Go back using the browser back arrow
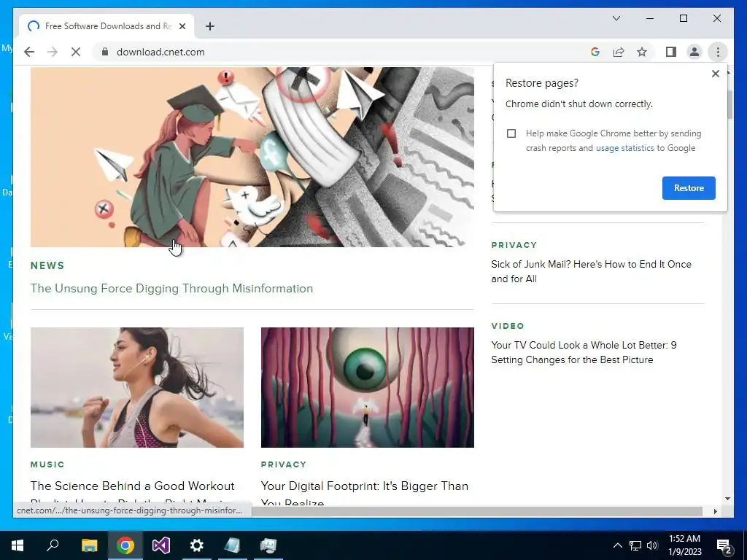 [x=29, y=52]
